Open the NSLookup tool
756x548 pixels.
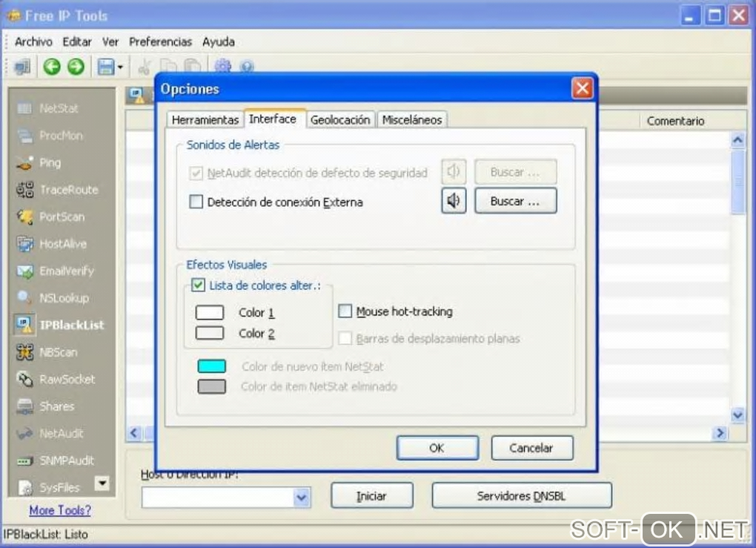53,297
